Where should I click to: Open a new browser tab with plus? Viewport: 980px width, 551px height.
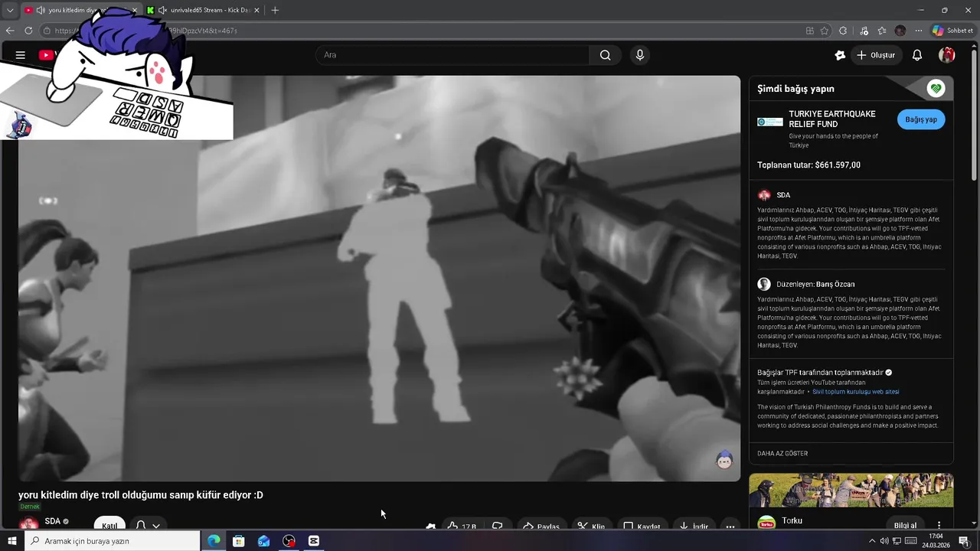coord(275,10)
